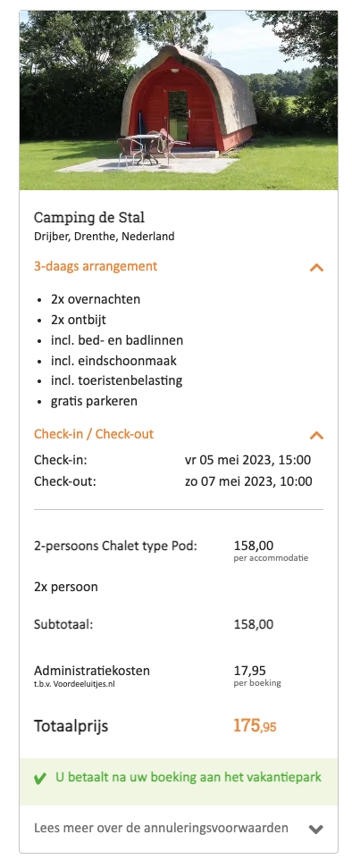
Task: Expand annuleringsvoorwaarden with the down chevron
Action: 316,830
